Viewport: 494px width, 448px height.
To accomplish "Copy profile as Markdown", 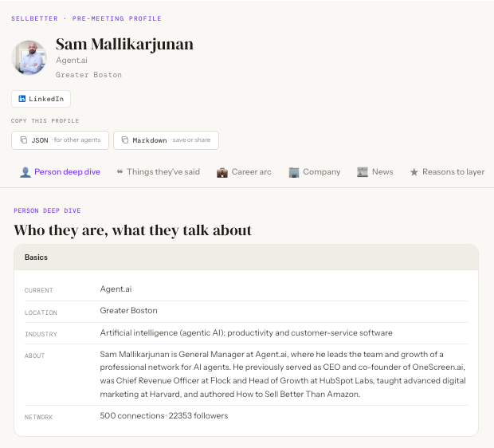I will [x=166, y=140].
